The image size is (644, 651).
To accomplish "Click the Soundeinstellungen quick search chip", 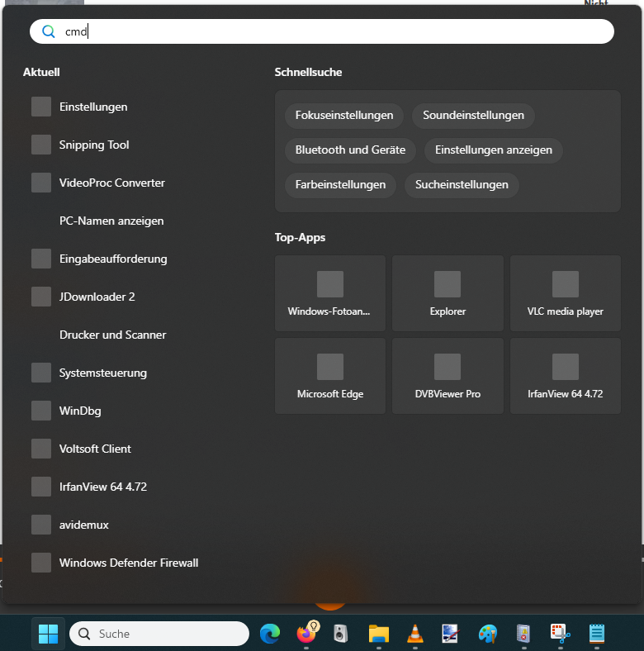I will 473,116.
